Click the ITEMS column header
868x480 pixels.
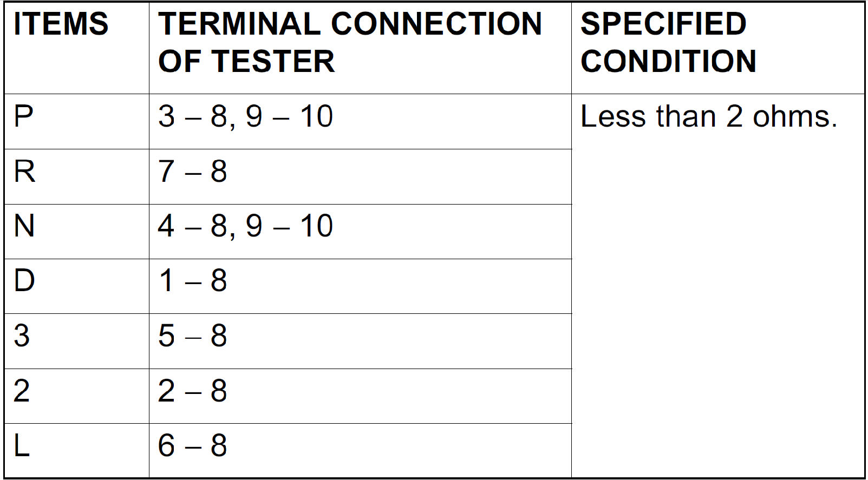61,24
